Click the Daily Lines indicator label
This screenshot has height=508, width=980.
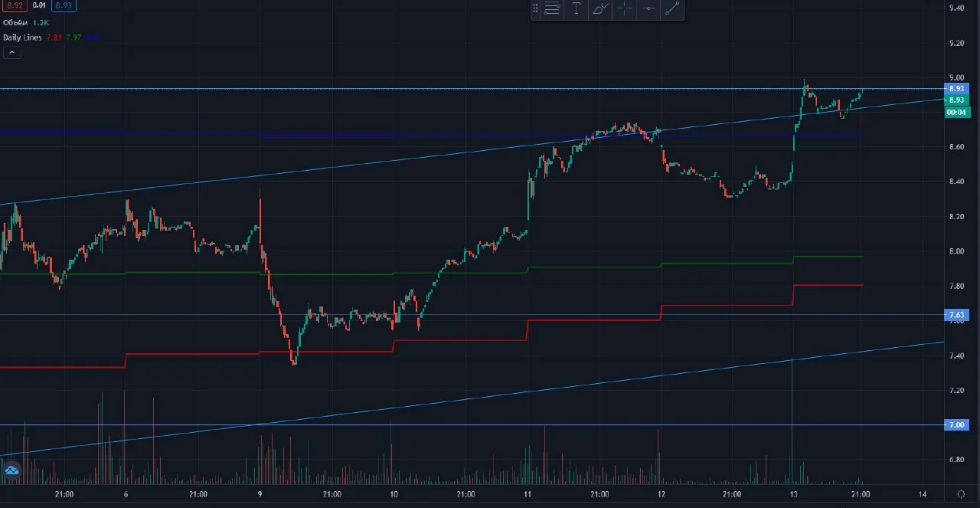22,38
